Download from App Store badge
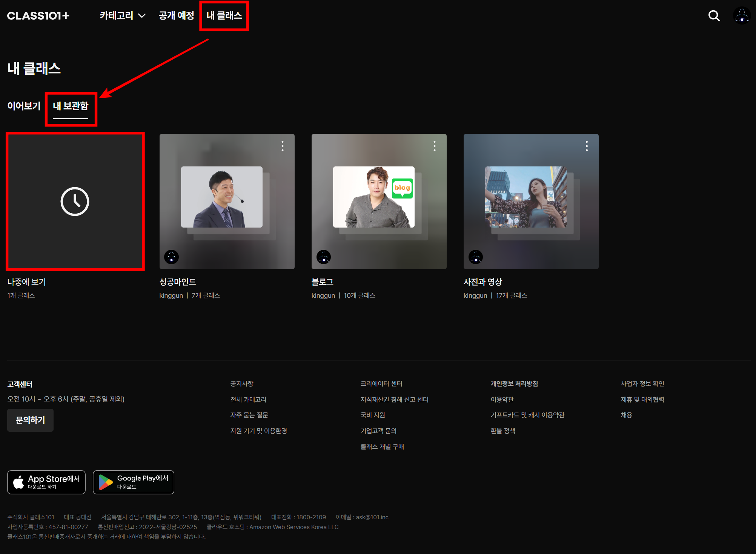This screenshot has width=756, height=554. coord(46,482)
